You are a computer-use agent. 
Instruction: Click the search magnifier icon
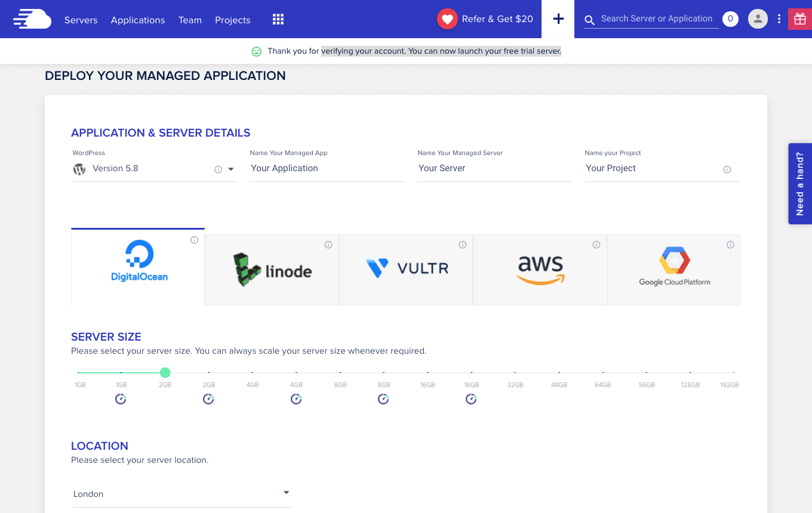click(x=589, y=20)
